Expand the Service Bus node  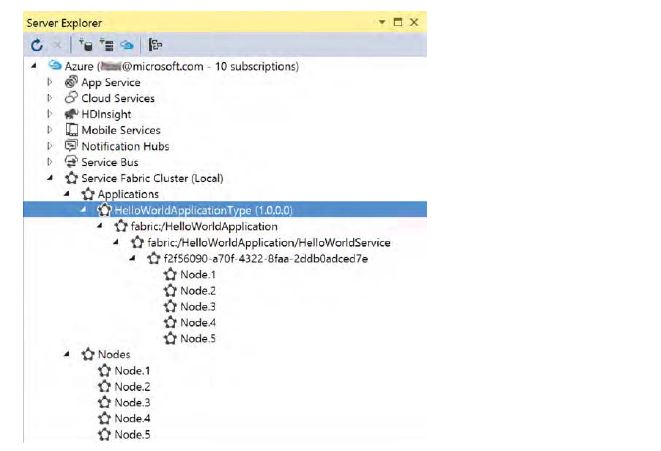[x=50, y=162]
